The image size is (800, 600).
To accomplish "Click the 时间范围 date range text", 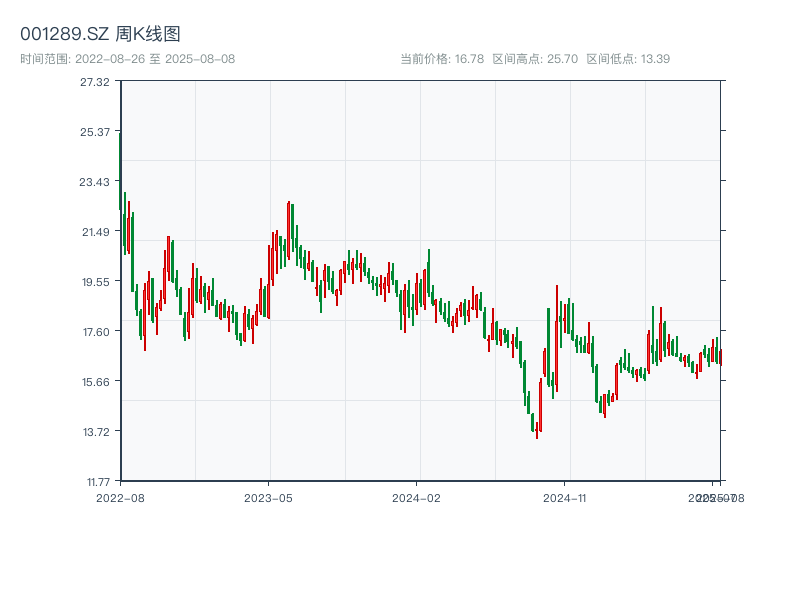I will click(128, 59).
